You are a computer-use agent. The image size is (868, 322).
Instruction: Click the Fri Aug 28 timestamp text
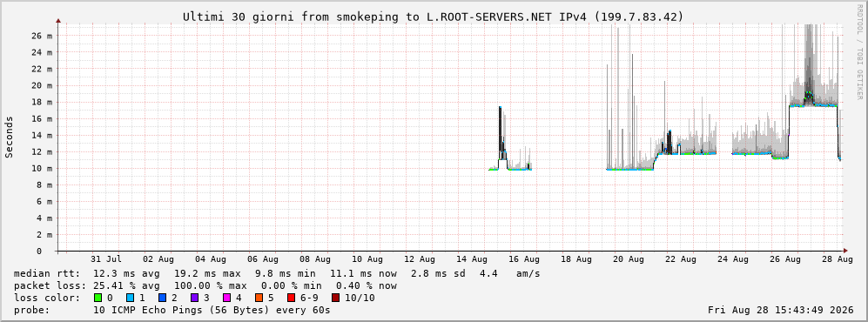781,310
